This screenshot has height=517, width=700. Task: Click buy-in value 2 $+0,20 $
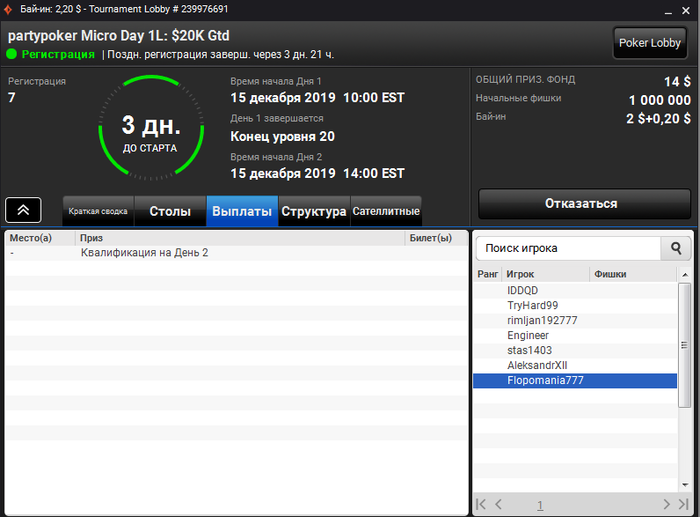[658, 119]
